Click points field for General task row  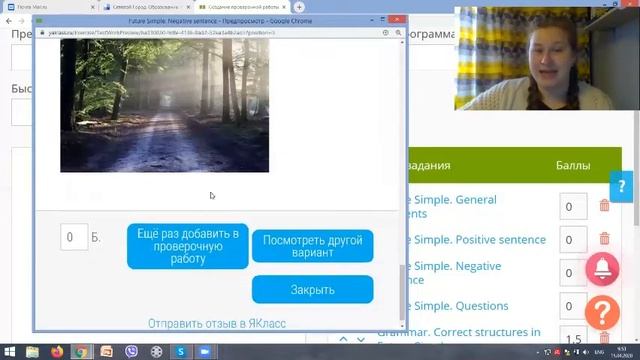[x=573, y=207]
